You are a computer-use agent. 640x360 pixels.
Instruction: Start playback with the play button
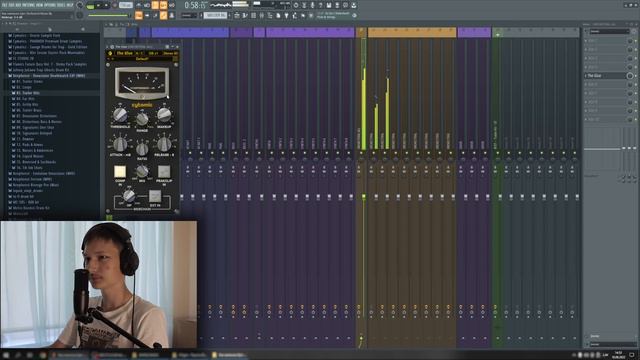click(x=98, y=5)
